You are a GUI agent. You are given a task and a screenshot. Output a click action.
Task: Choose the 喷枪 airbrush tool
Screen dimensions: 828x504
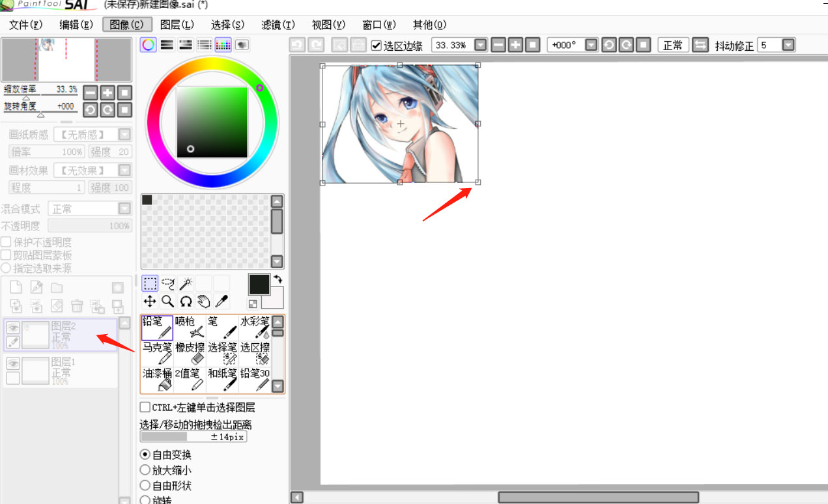(190, 328)
